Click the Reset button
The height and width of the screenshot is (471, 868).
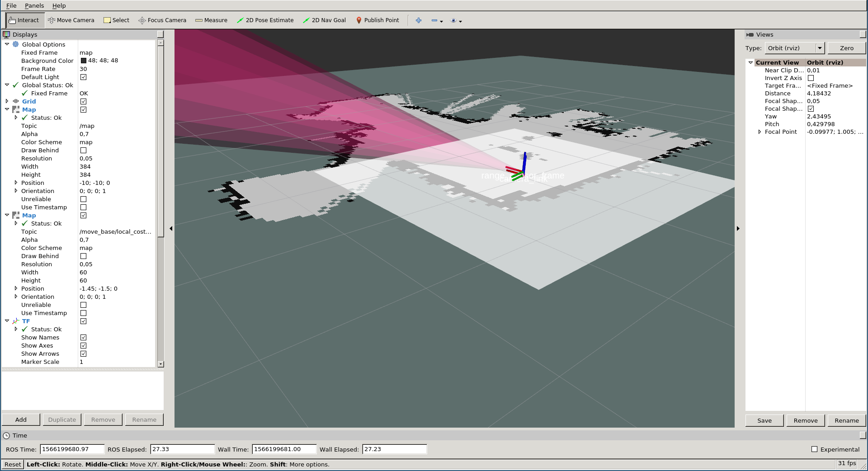point(13,464)
